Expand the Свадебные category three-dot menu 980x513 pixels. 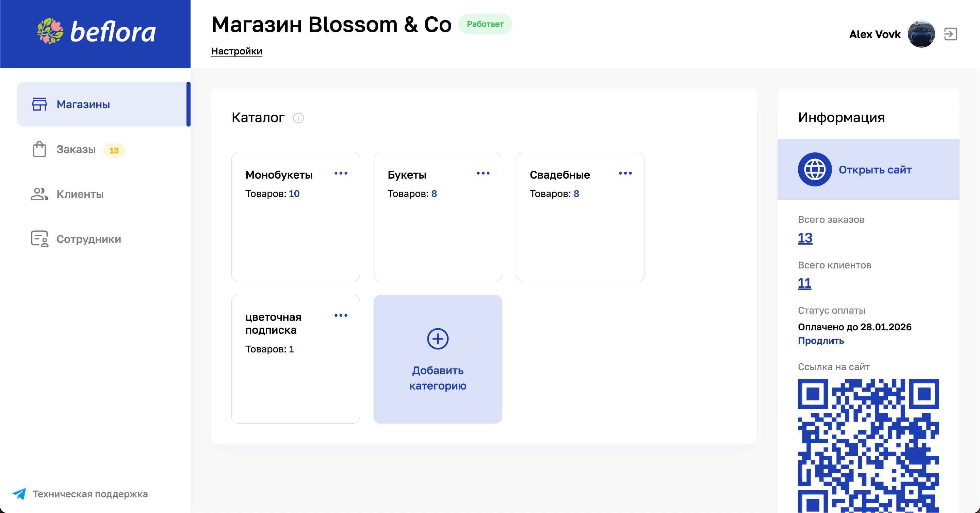[625, 173]
